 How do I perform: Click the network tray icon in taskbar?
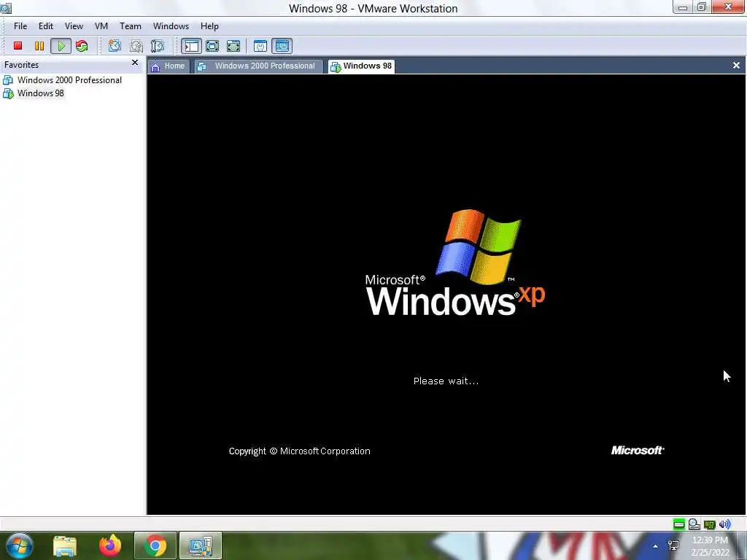tap(673, 545)
